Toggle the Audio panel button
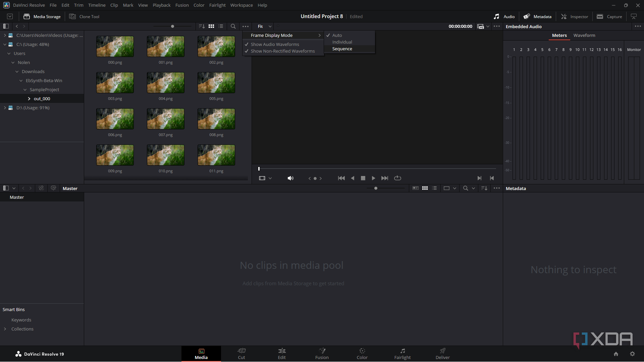The width and height of the screenshot is (644, 362). click(504, 16)
